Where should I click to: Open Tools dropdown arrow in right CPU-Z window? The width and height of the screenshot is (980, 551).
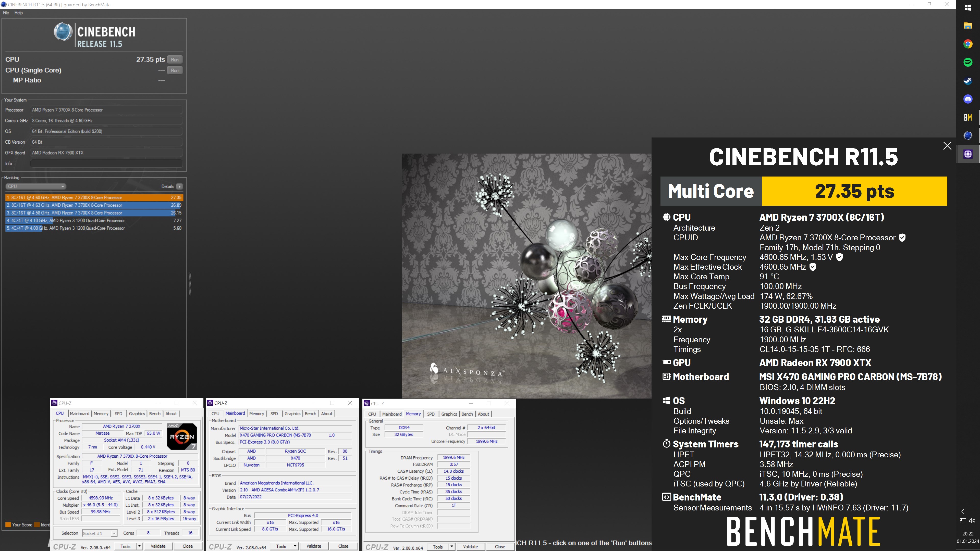[452, 546]
